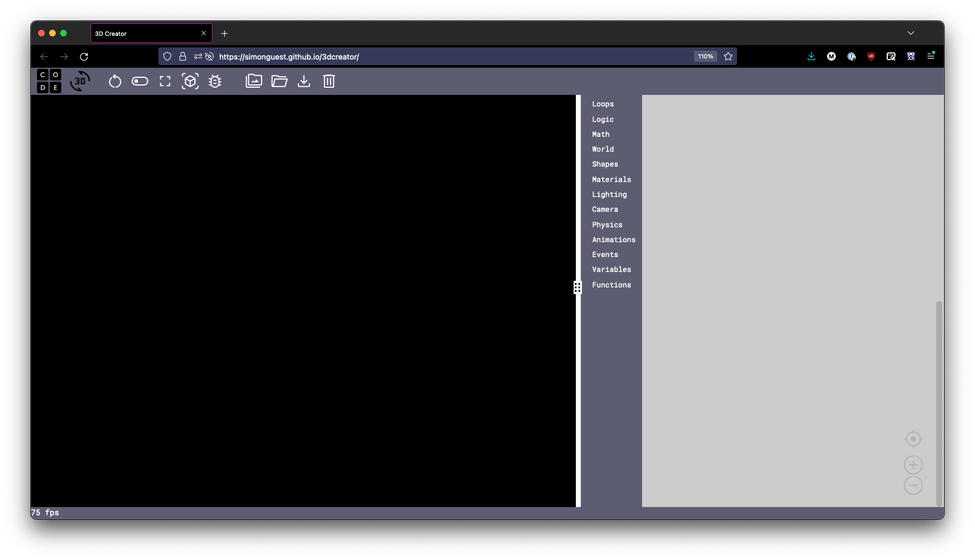This screenshot has height=560, width=975.
Task: Enable tracking protection via the shield icon
Action: 167,56
